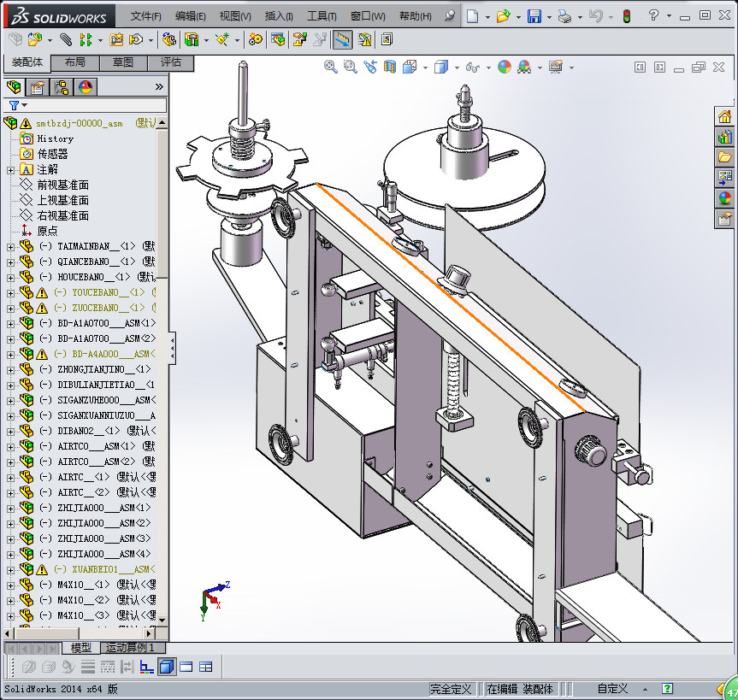This screenshot has width=738, height=700.
Task: Expand the TAIMAINBAN component node
Action: pos(10,246)
